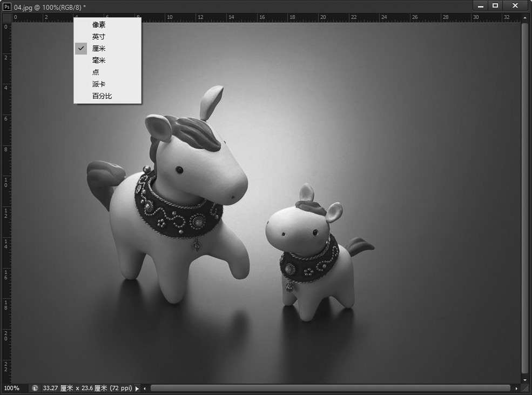
Task: Choose 毫米 from units menu
Action: tap(107, 60)
